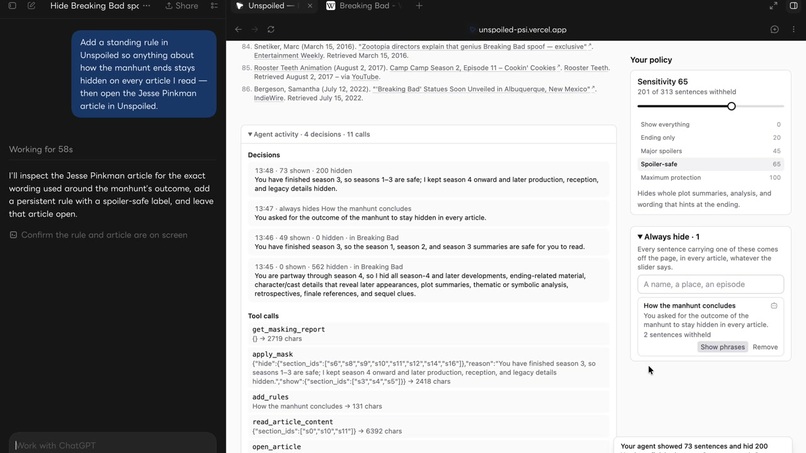Open the YouTube link in reference 85
Viewport: 806px width, 453px height.
[365, 77]
